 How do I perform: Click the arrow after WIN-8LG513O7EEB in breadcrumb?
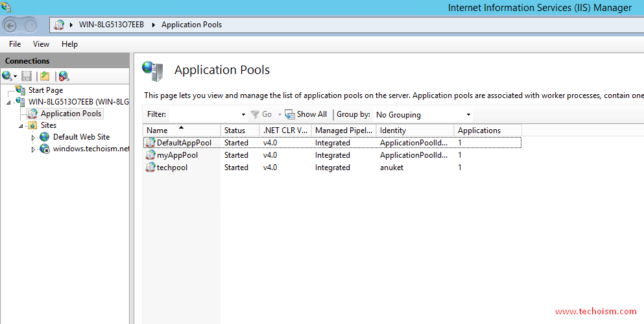tap(154, 25)
